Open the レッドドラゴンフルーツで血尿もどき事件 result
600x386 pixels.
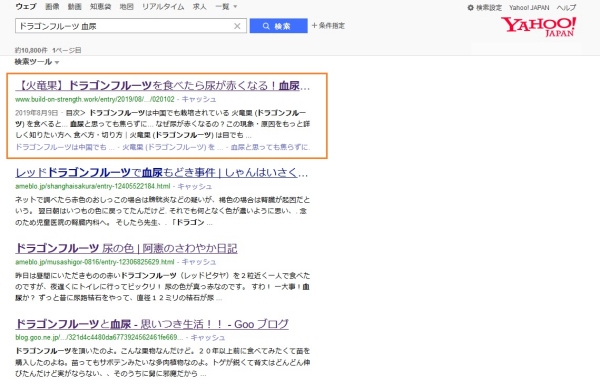click(161, 173)
